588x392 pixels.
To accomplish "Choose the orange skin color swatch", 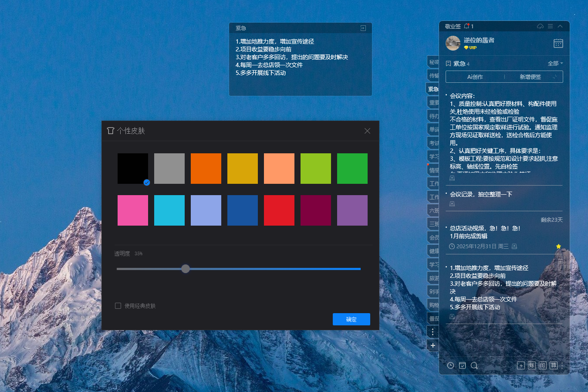I will click(206, 169).
